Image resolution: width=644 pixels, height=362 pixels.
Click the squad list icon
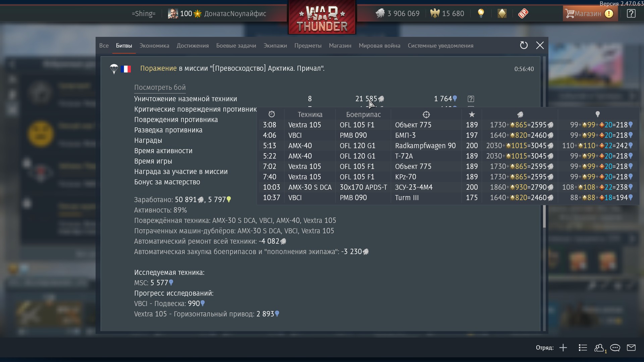(x=583, y=348)
